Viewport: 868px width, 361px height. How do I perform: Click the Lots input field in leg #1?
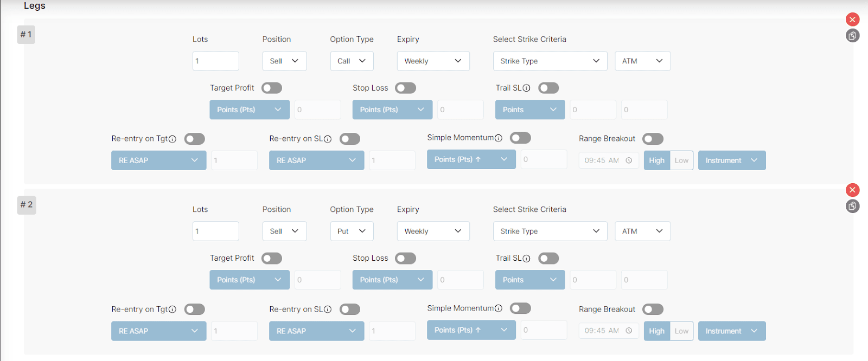click(x=216, y=61)
